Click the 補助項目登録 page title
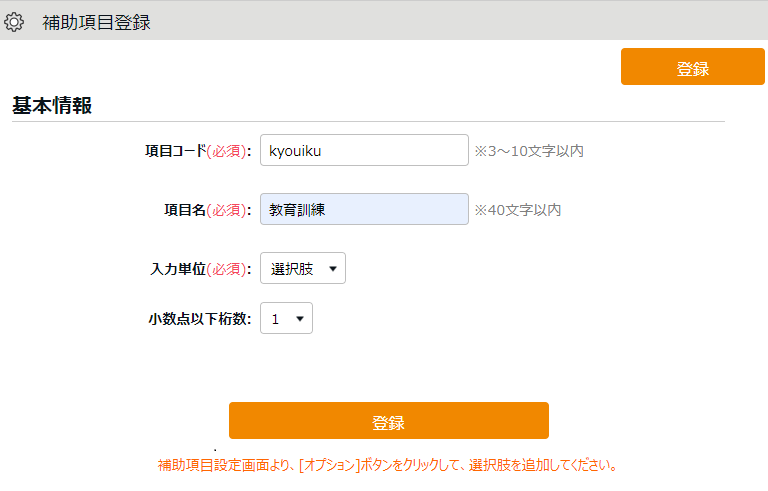The image size is (768, 491). 96,23
